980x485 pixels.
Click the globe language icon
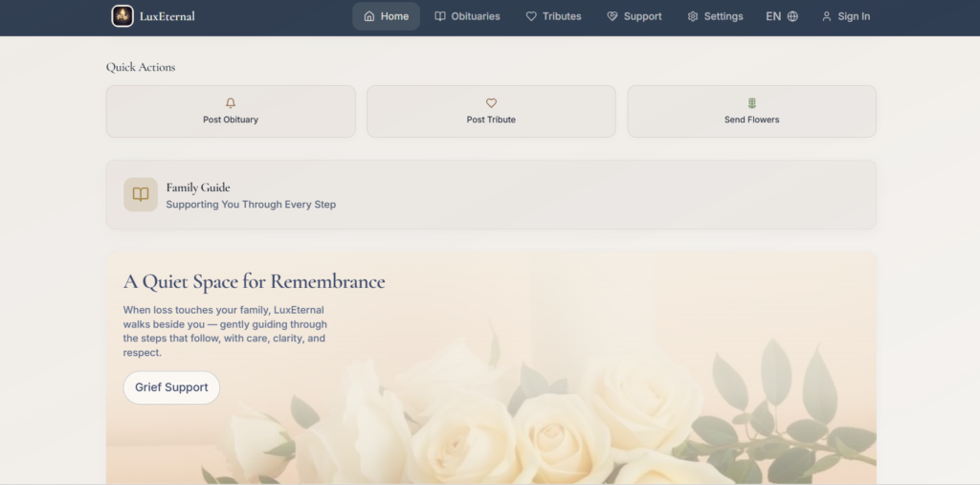(x=792, y=16)
